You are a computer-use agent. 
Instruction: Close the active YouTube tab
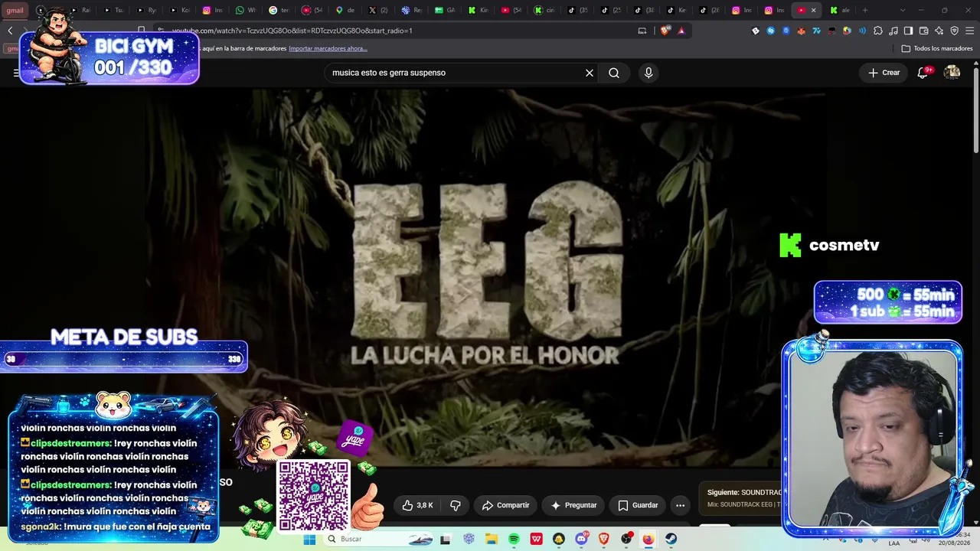click(x=813, y=10)
